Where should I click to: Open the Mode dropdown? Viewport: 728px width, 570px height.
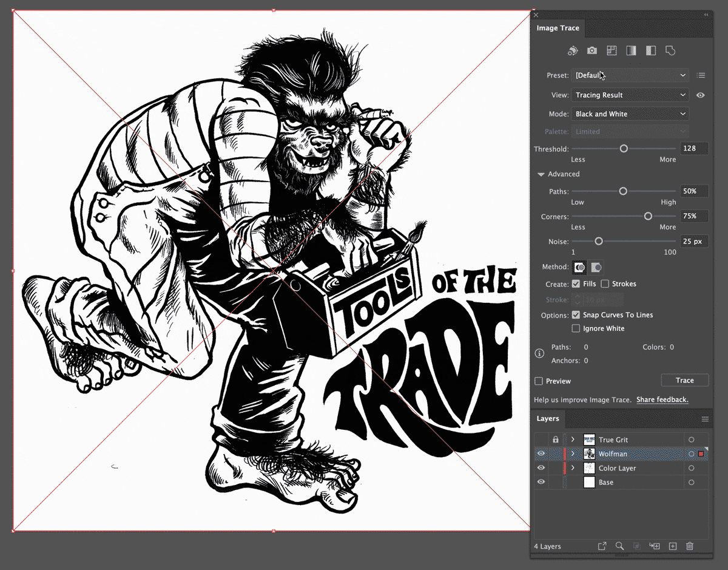pyautogui.click(x=630, y=114)
